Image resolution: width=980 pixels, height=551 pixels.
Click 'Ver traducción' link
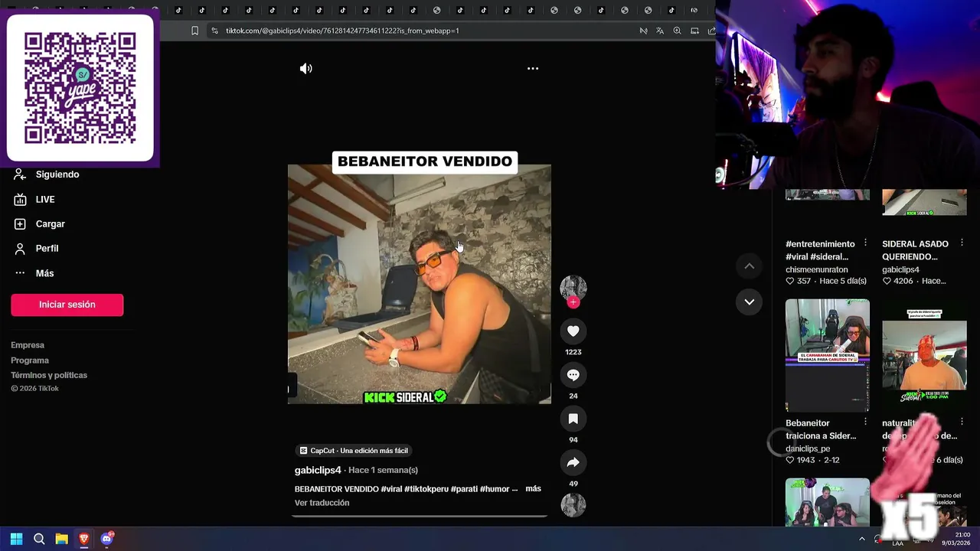click(x=322, y=503)
